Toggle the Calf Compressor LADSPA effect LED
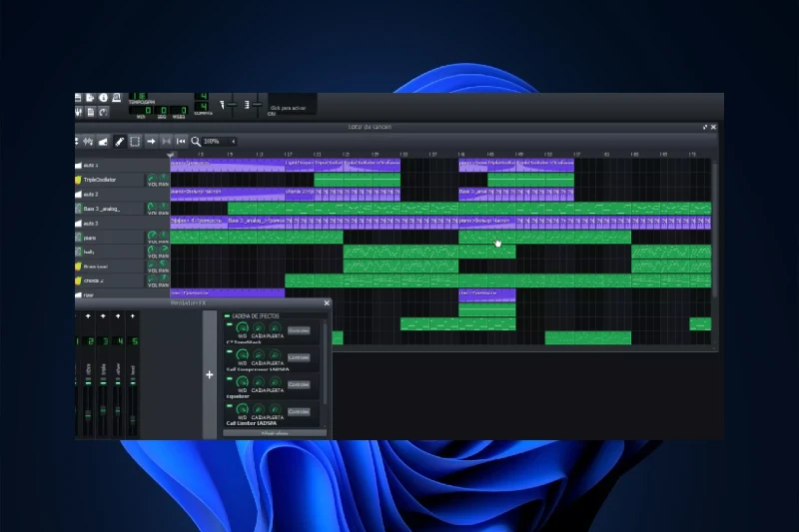 pyautogui.click(x=228, y=351)
